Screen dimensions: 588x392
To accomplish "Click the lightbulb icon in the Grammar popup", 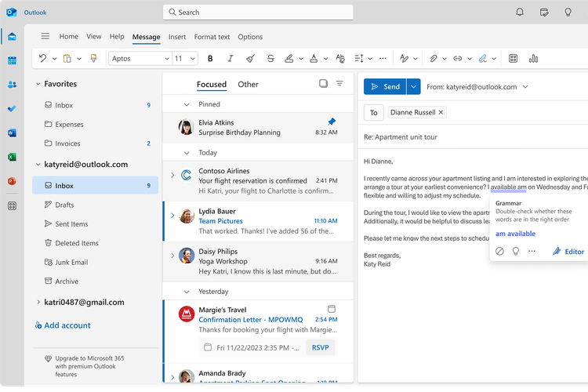I will tap(516, 252).
